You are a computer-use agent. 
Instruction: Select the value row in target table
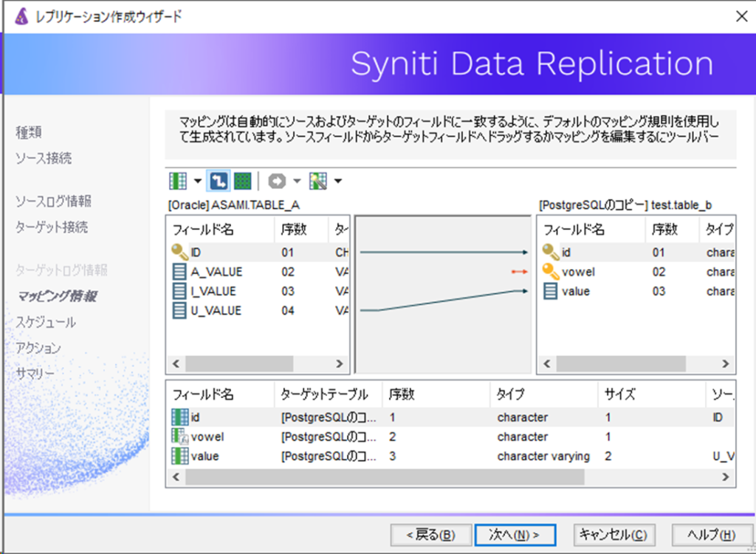point(576,292)
